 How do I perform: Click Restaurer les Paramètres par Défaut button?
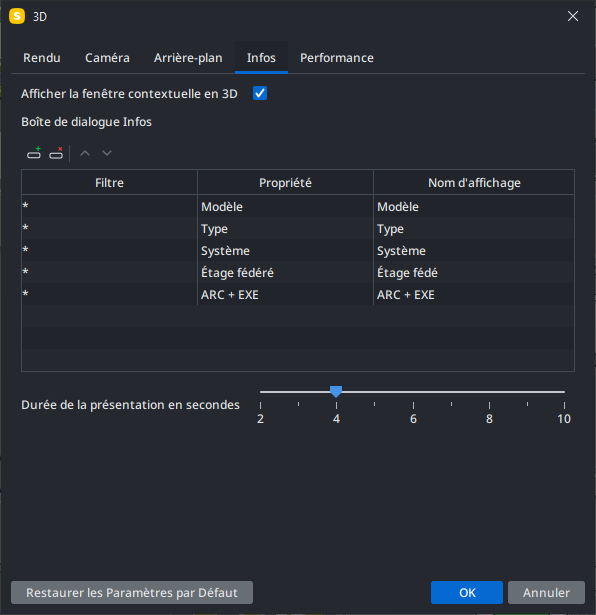coord(132,593)
